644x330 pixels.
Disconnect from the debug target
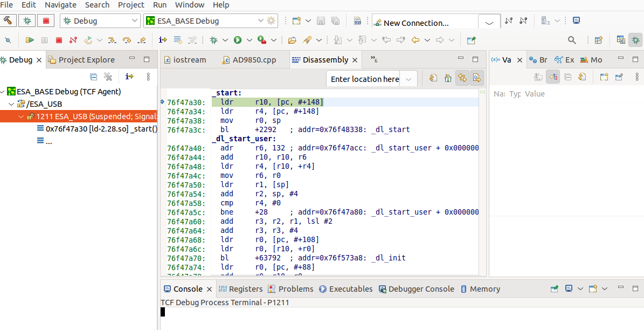coord(73,40)
